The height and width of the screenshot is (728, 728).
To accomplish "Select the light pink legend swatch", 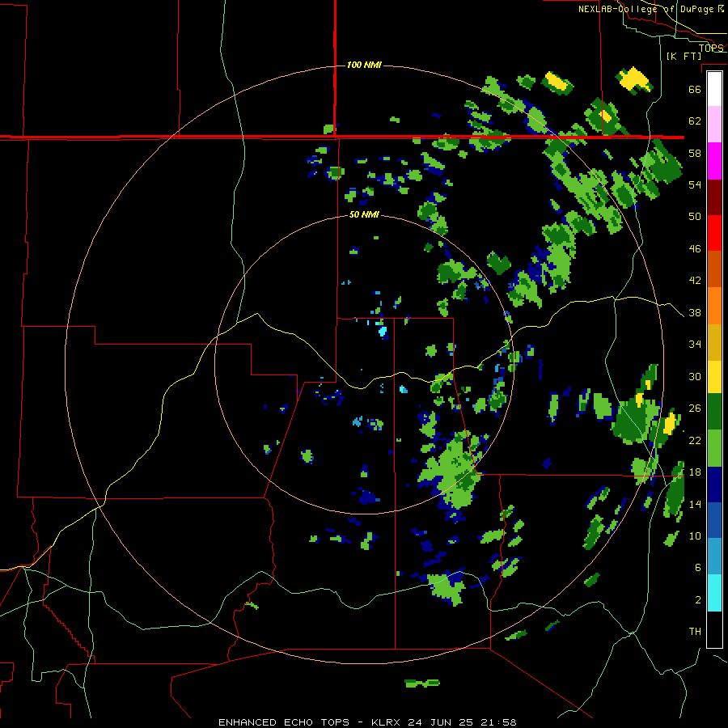I will 714,125.
